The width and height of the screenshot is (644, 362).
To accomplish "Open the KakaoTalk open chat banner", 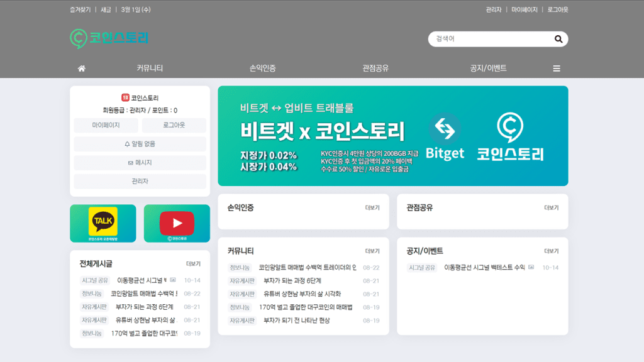I will pos(103,223).
